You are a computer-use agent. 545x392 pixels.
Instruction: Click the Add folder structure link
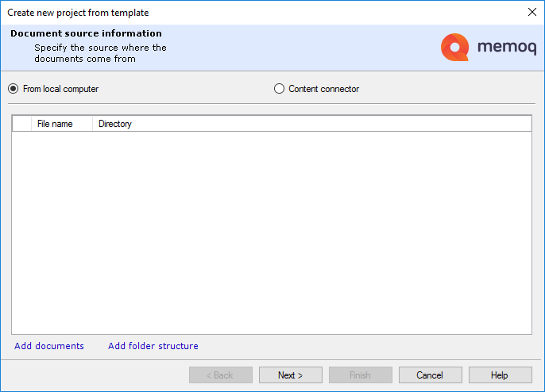(153, 346)
